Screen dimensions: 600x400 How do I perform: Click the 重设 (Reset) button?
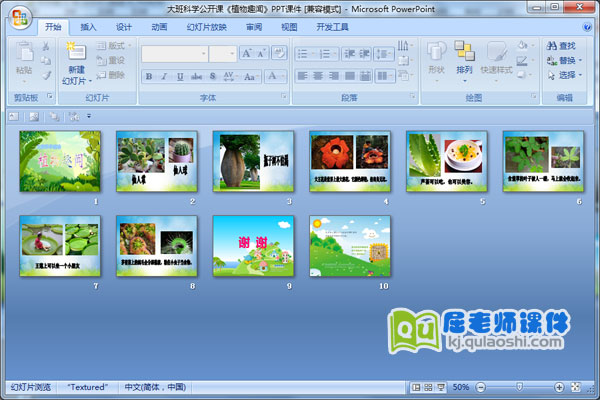(111, 60)
